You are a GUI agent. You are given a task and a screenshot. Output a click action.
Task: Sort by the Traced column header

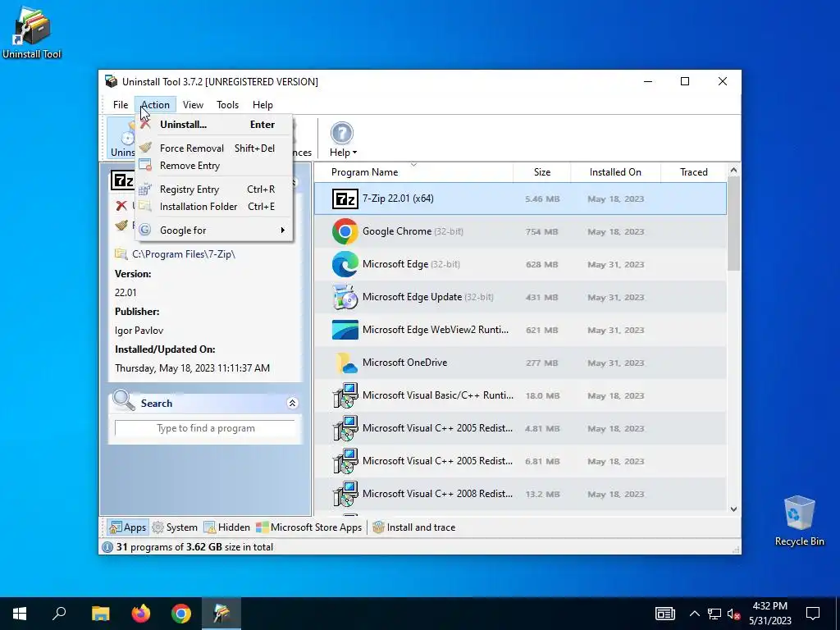click(694, 172)
